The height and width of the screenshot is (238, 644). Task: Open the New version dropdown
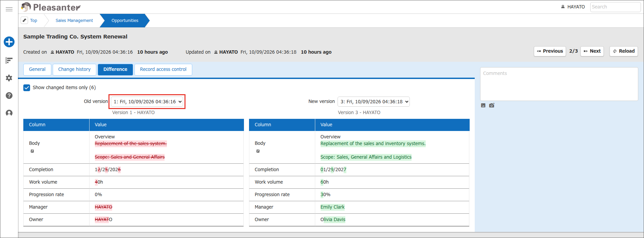point(374,102)
